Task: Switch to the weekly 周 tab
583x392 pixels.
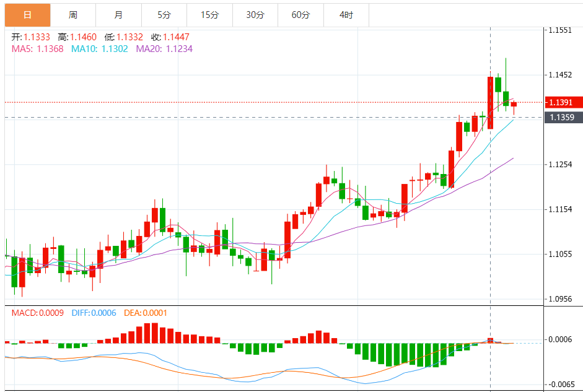Action: [73, 15]
